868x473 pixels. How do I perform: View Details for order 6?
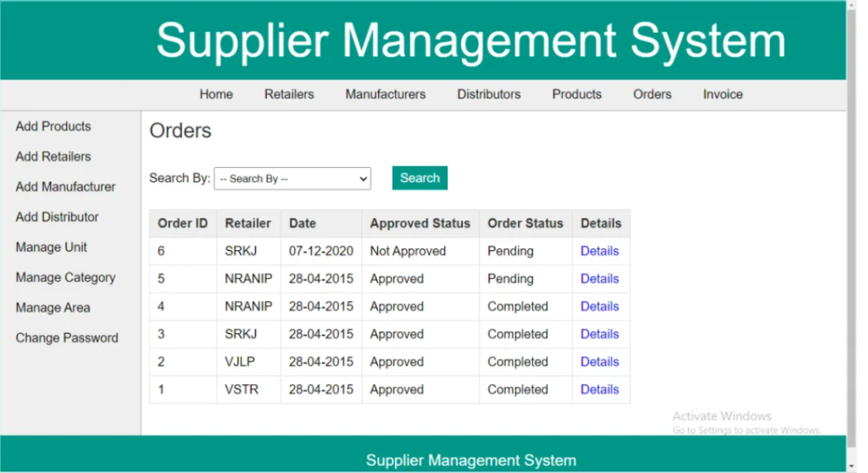599,251
